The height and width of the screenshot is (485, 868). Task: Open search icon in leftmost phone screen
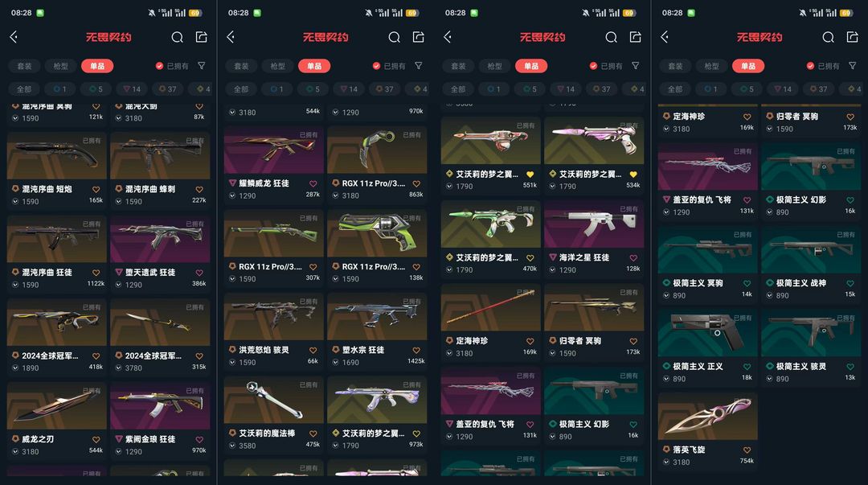(177, 37)
